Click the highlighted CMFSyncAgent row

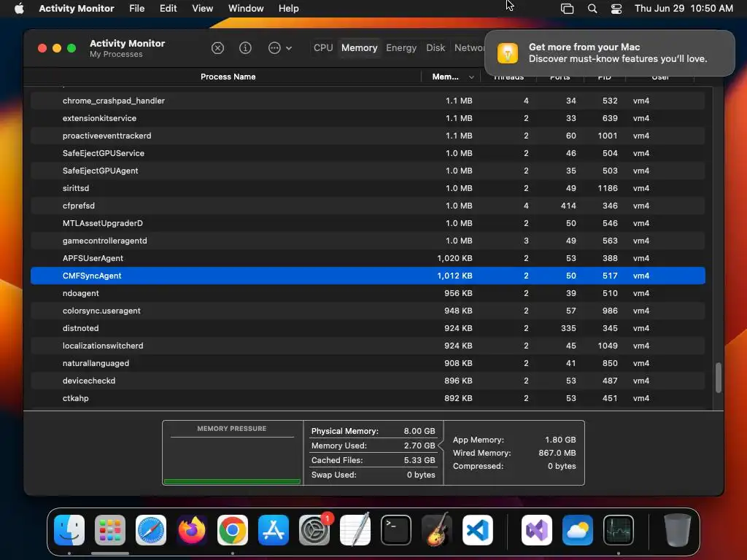368,276
